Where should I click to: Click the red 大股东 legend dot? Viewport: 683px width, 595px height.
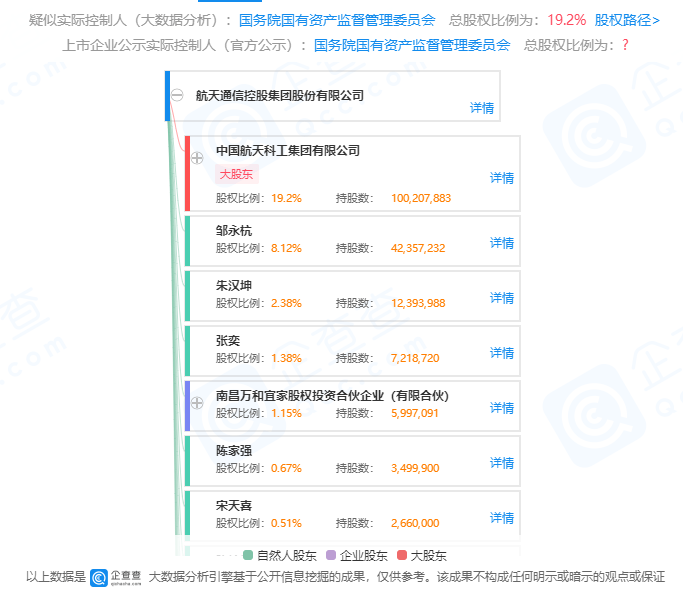[x=402, y=555]
